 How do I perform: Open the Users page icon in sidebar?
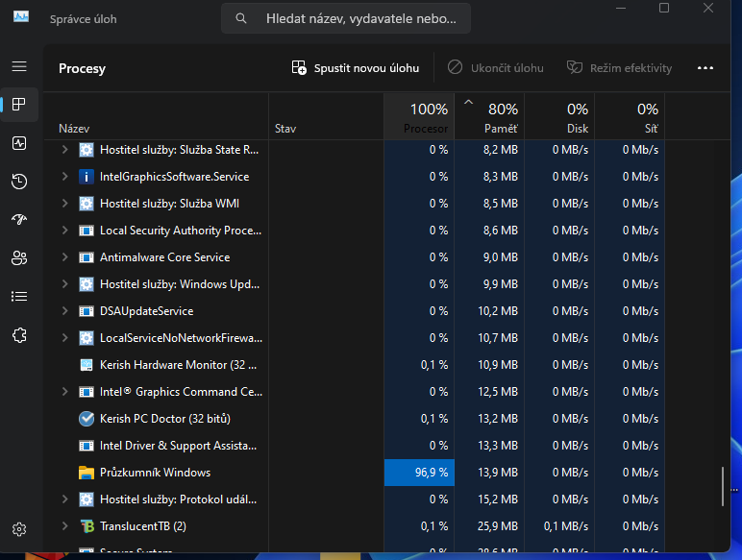coord(19,258)
